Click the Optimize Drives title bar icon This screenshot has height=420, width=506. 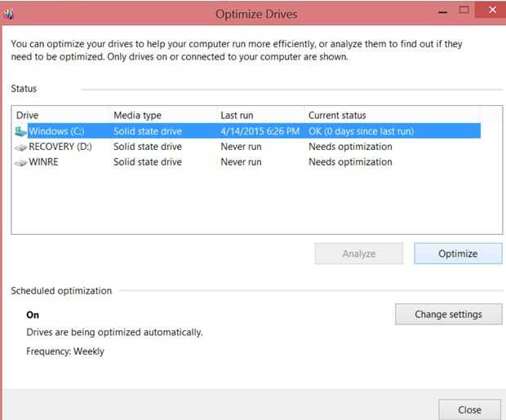(9, 14)
